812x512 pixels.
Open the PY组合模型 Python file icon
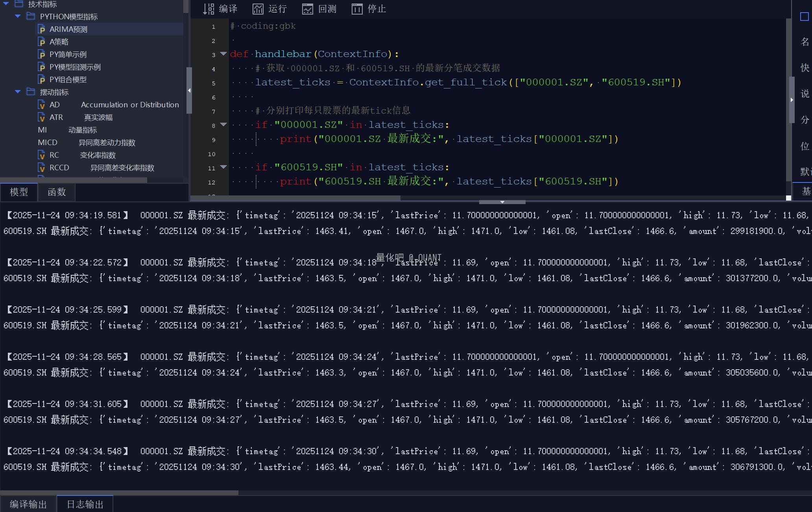pyautogui.click(x=42, y=79)
